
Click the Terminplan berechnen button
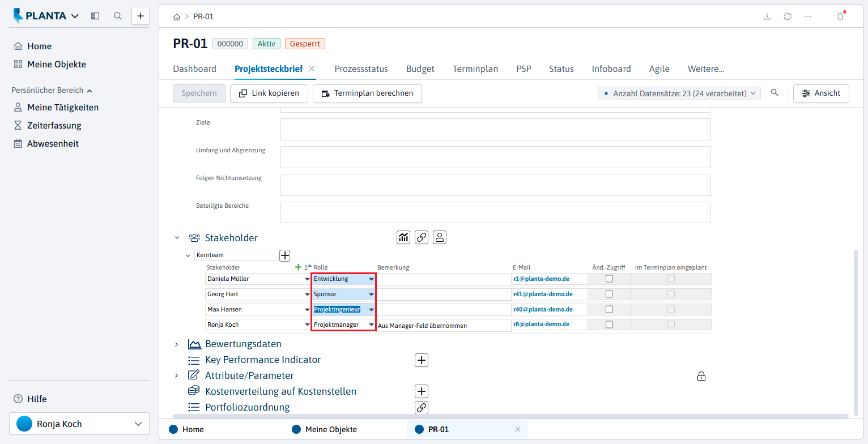click(367, 93)
